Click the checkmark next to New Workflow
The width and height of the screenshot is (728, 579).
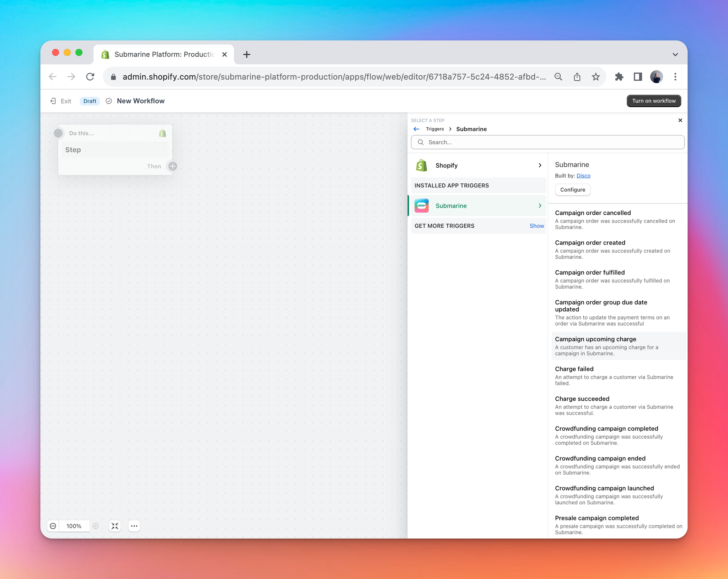[x=109, y=101]
